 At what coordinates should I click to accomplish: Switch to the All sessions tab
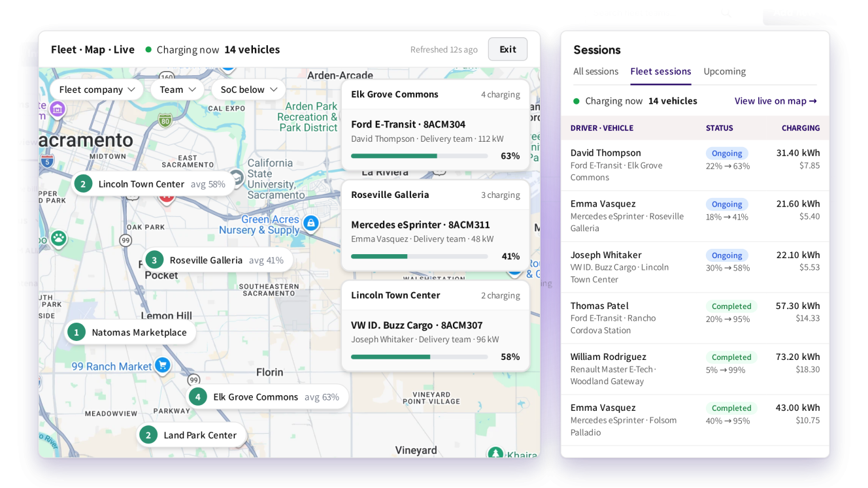[x=596, y=71]
